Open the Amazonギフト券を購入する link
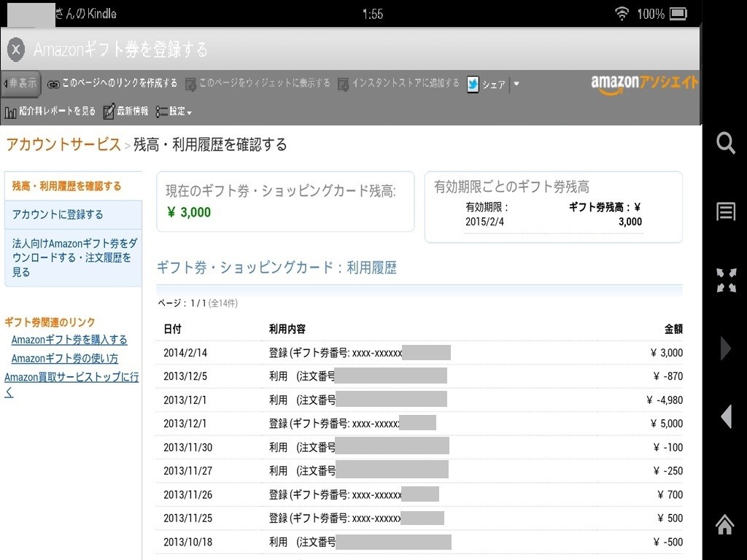The image size is (747, 560). (70, 340)
